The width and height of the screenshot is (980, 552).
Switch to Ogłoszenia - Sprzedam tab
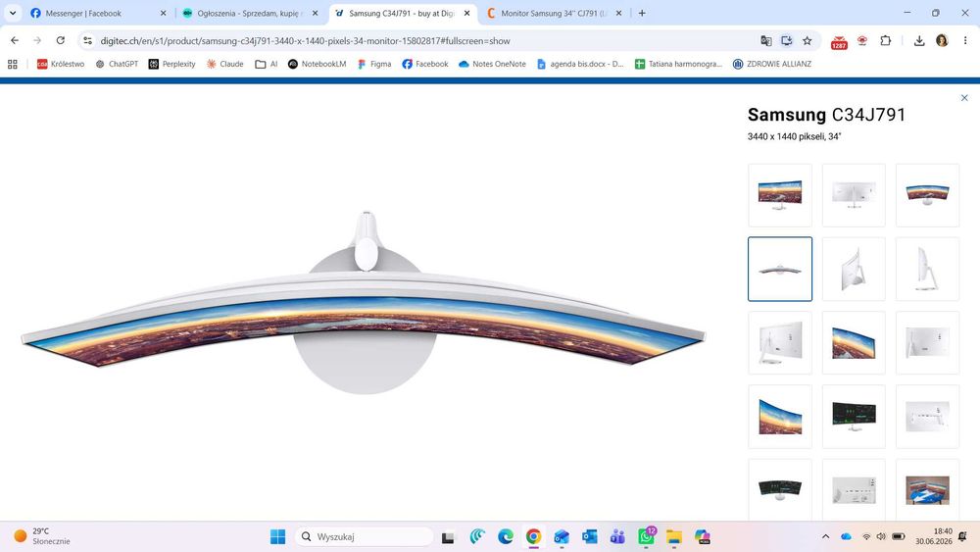tap(250, 13)
